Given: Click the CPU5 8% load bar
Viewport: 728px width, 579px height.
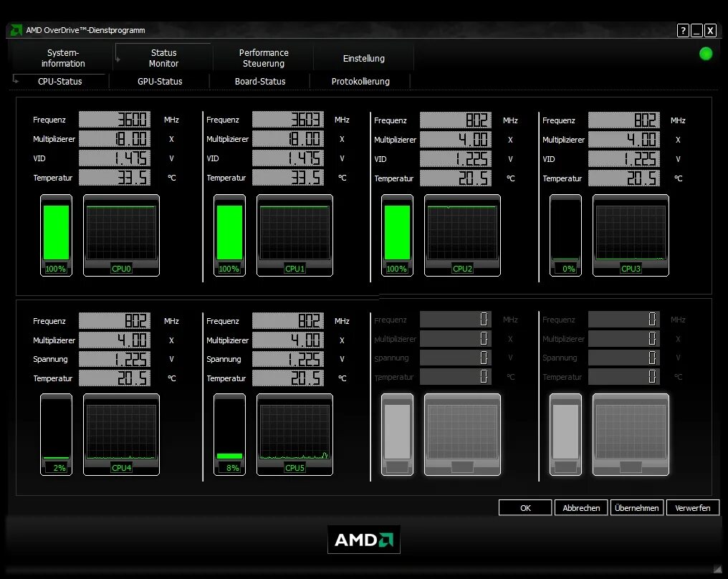Looking at the screenshot, I should (229, 434).
